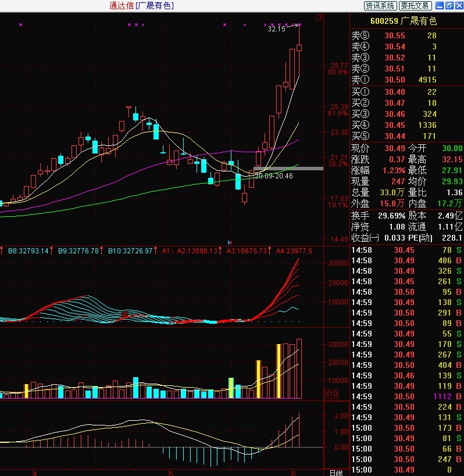This screenshot has width=464, height=476.
Task: Open the 资讯系统 news system
Action: click(x=380, y=5)
